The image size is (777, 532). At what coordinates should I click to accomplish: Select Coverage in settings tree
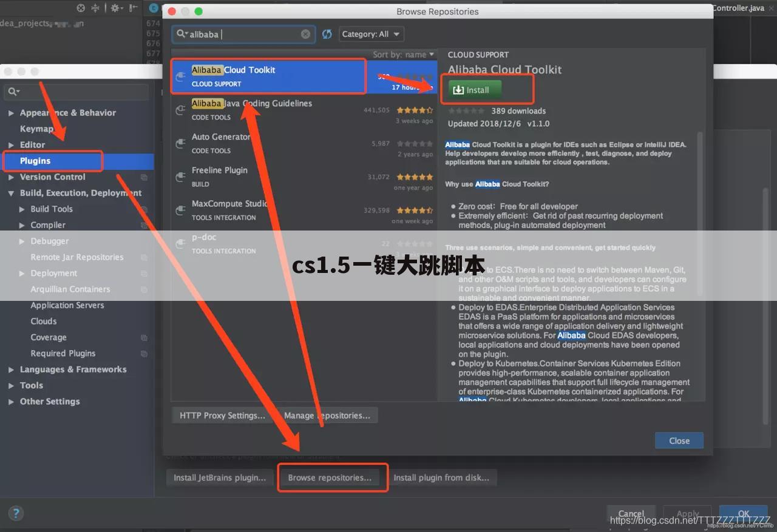point(49,337)
